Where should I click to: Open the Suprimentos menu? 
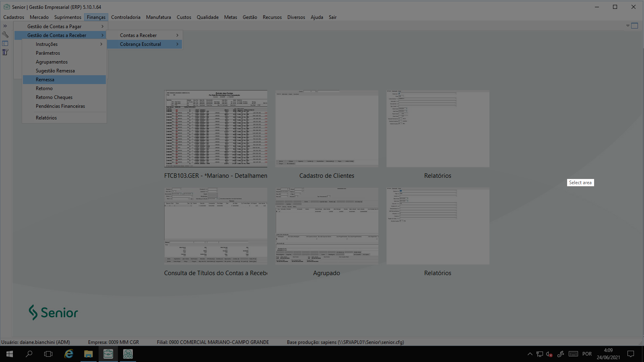coord(68,17)
